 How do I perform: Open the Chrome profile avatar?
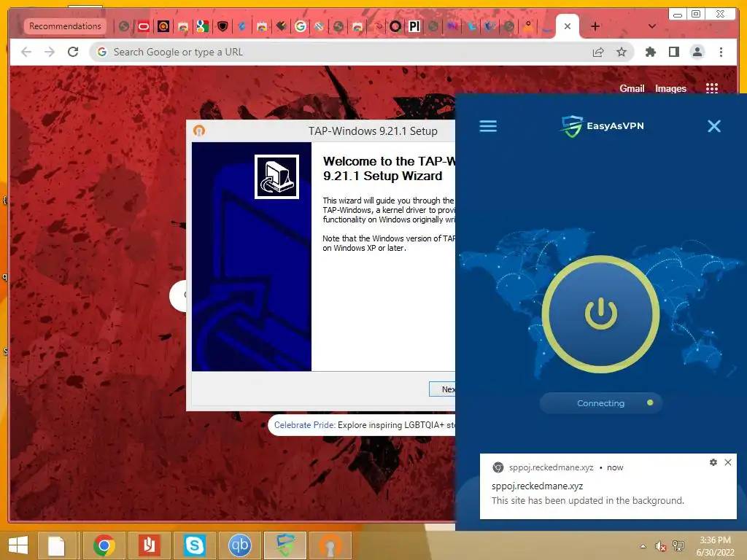(x=697, y=52)
